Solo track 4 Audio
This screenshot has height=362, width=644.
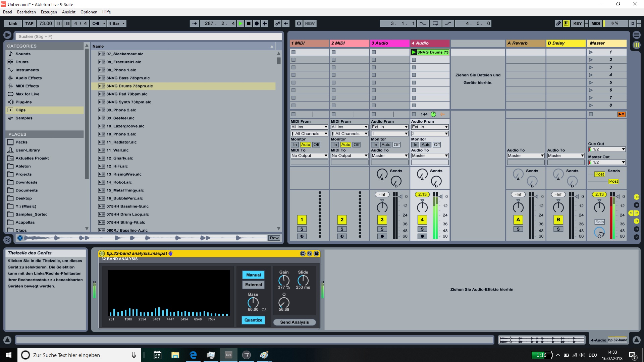422,229
